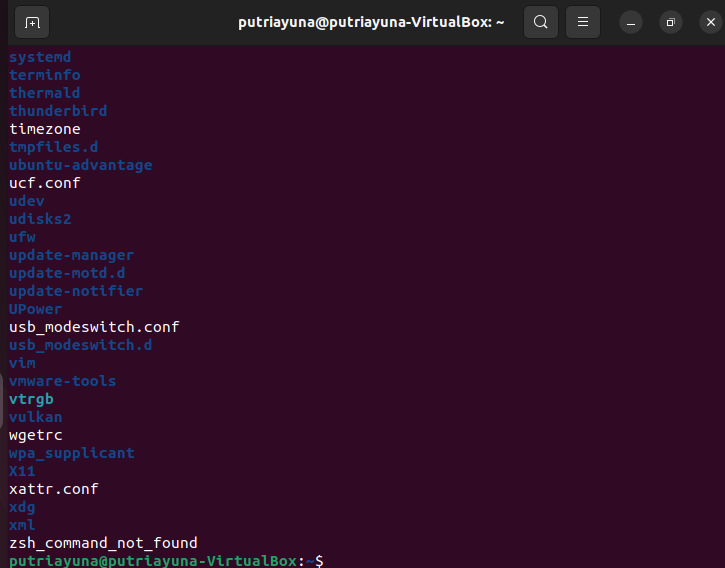This screenshot has height=568, width=725.
Task: Minimize the terminal window
Action: (x=631, y=22)
